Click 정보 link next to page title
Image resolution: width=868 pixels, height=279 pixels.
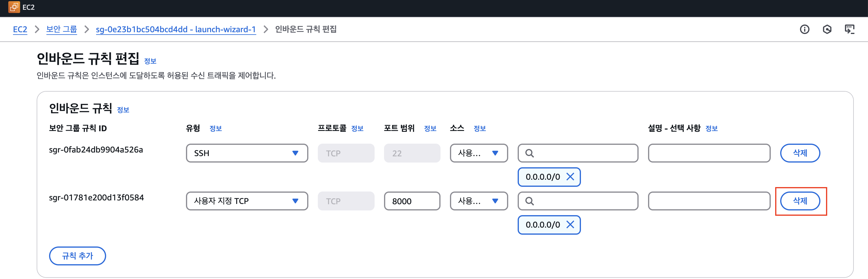(x=150, y=61)
